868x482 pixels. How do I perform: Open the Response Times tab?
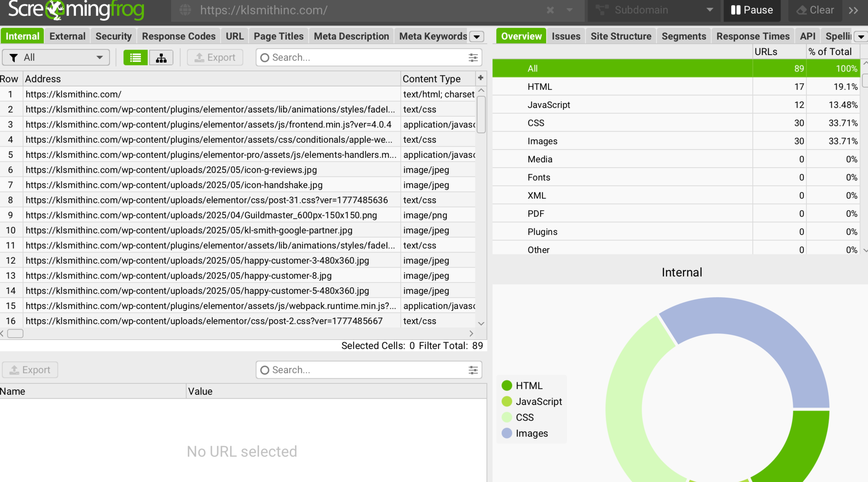pos(753,36)
